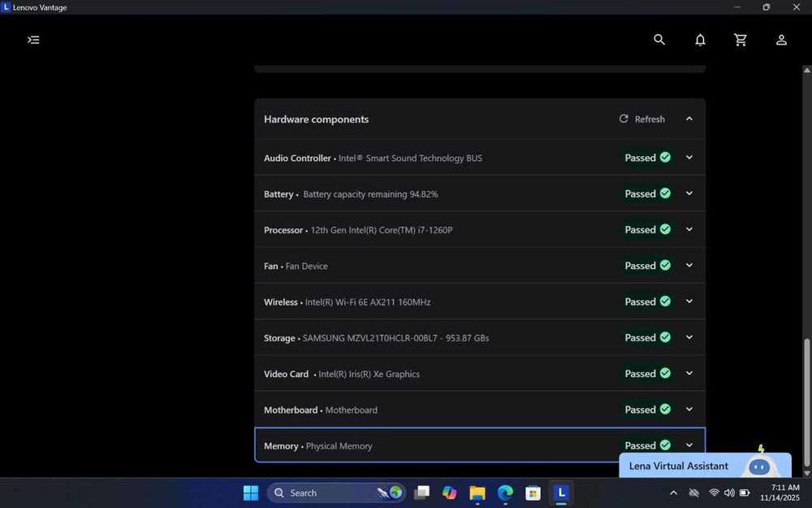
Task: Click the green check icon for Memory
Action: click(x=666, y=445)
